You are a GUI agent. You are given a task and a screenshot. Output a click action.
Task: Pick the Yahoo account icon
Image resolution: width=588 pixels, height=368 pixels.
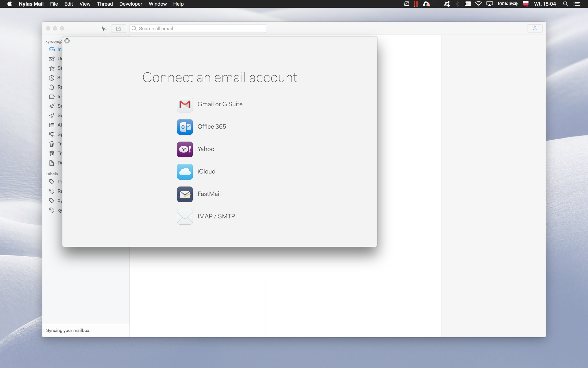[185, 149]
